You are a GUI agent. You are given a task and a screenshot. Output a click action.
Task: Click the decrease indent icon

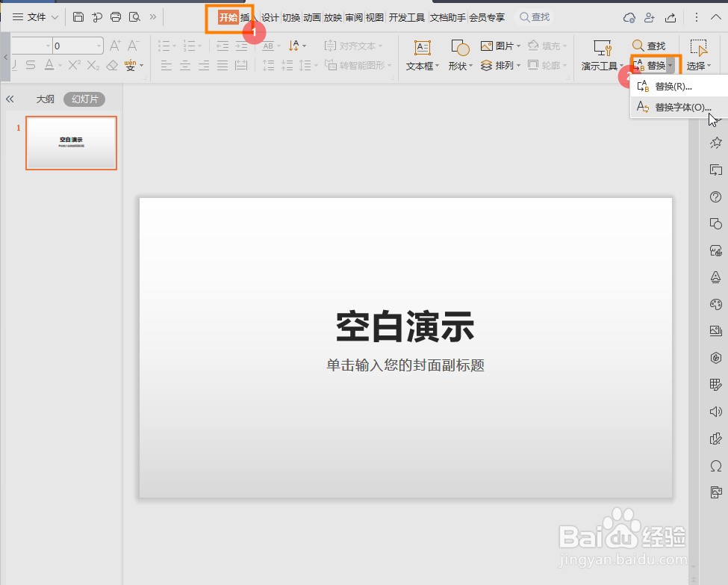223,46
